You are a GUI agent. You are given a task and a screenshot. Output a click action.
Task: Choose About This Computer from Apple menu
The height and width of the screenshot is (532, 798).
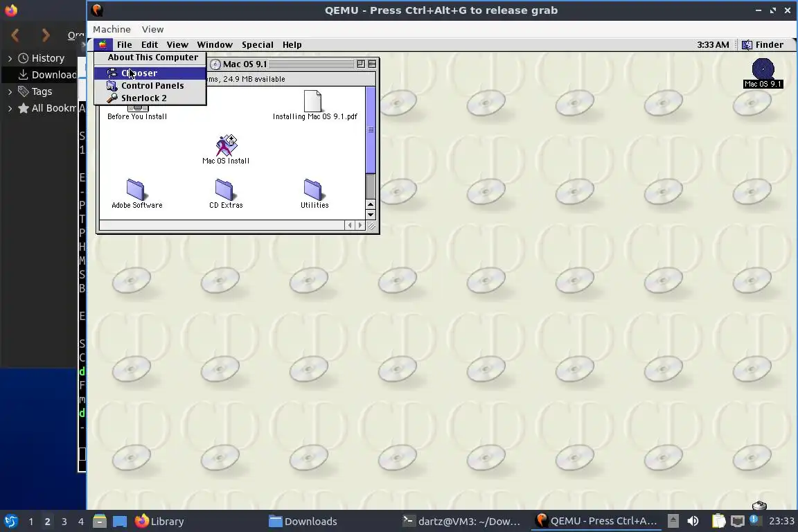[x=152, y=57]
